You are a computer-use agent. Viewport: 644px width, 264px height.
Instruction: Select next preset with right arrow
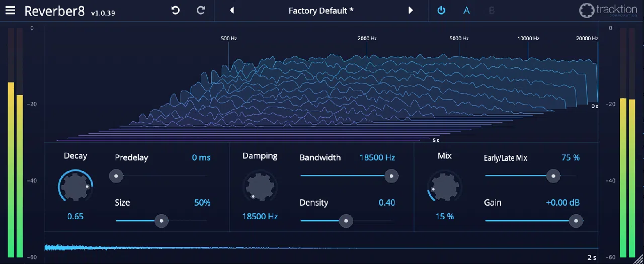[x=411, y=11]
